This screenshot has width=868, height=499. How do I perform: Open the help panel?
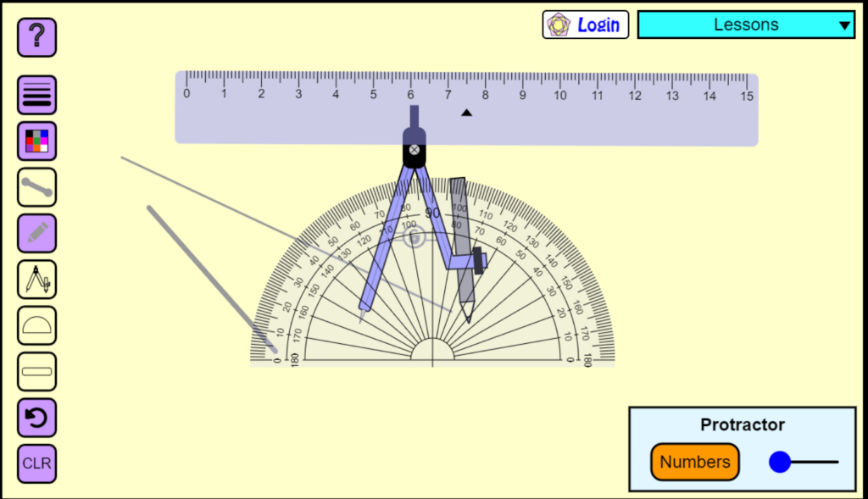(36, 37)
